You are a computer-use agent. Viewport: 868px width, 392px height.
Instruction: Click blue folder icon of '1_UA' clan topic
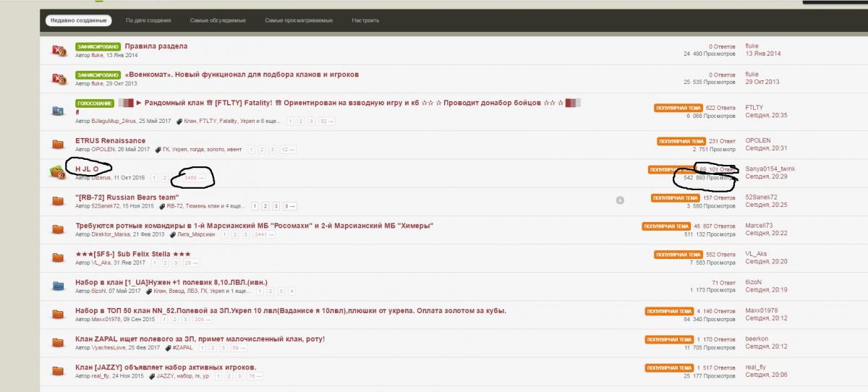click(x=59, y=286)
